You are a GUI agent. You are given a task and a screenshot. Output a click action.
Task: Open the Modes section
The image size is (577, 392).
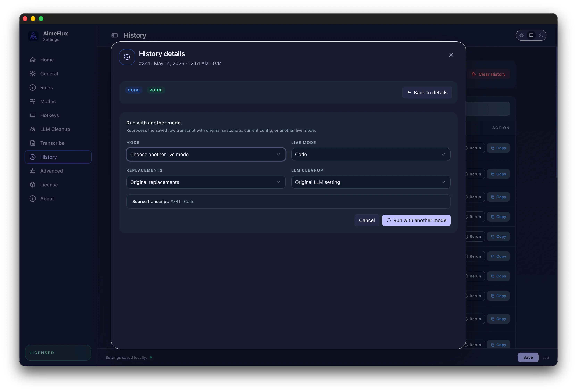[x=58, y=102]
